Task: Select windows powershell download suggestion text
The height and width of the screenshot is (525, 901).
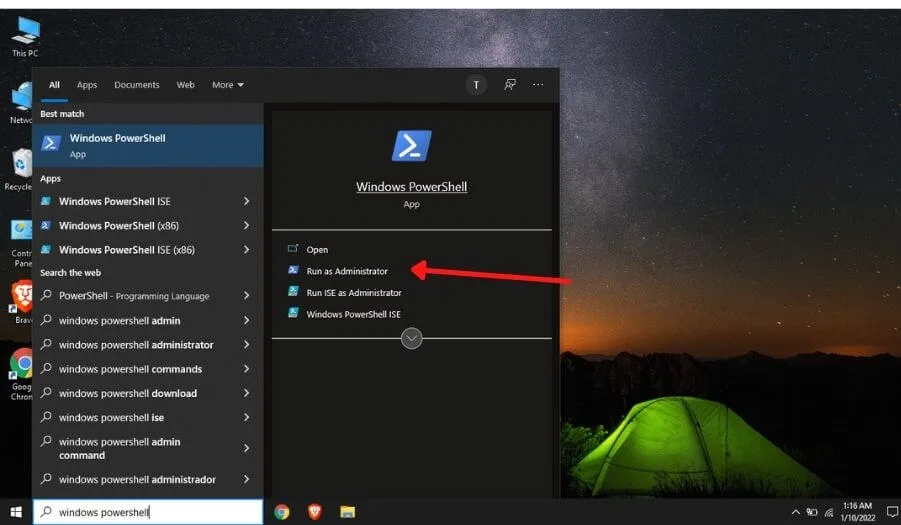Action: (x=128, y=393)
